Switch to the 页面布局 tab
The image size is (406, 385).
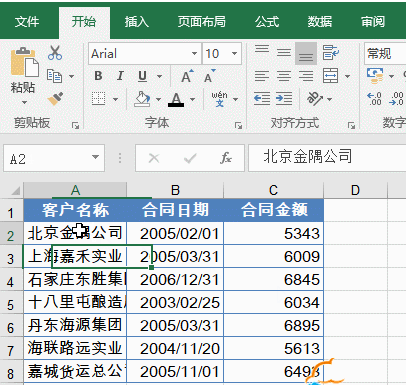(202, 22)
